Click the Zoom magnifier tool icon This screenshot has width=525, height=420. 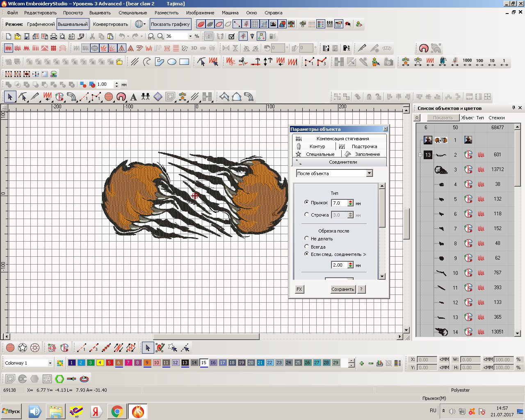tap(160, 37)
